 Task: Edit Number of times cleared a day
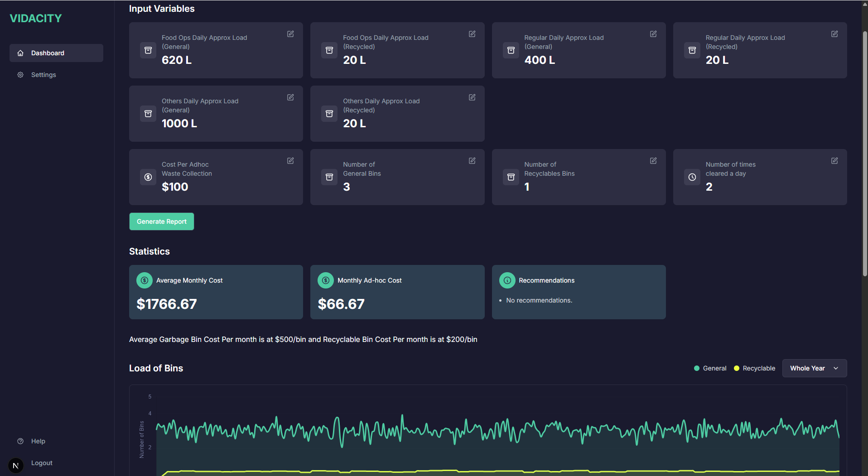[x=834, y=161]
